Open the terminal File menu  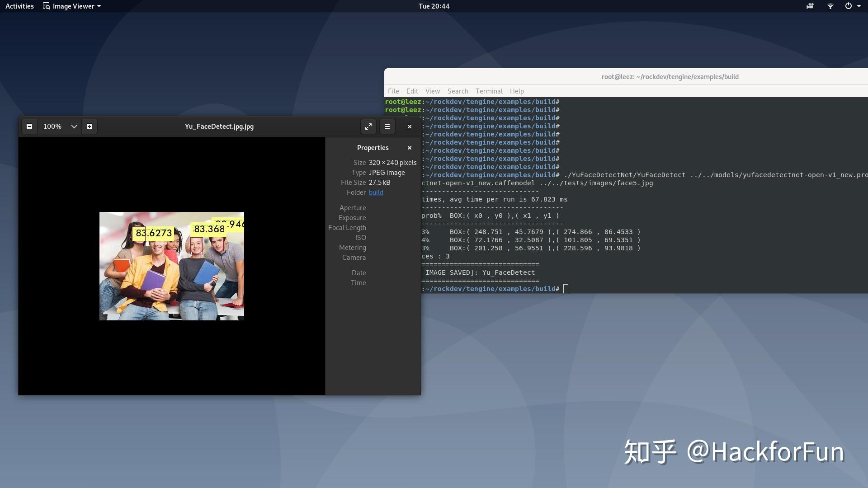393,91
